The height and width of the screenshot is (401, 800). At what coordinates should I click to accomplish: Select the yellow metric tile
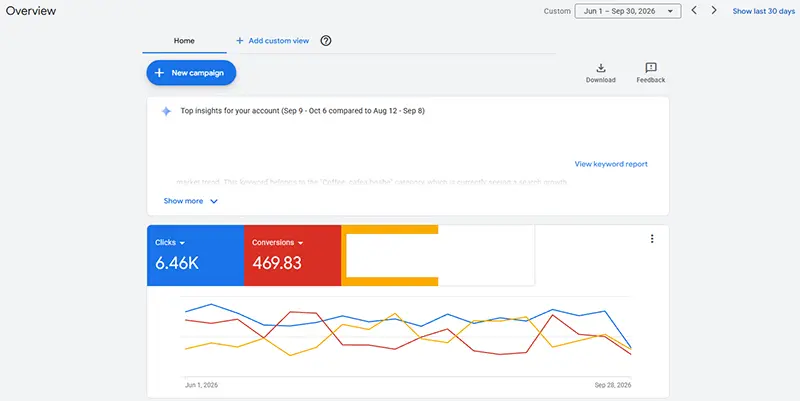click(x=390, y=255)
